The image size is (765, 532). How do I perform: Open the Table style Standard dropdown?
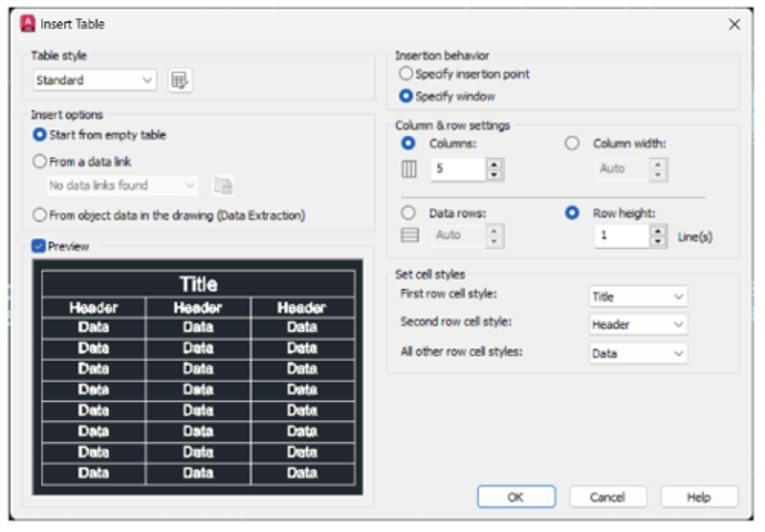pyautogui.click(x=95, y=80)
